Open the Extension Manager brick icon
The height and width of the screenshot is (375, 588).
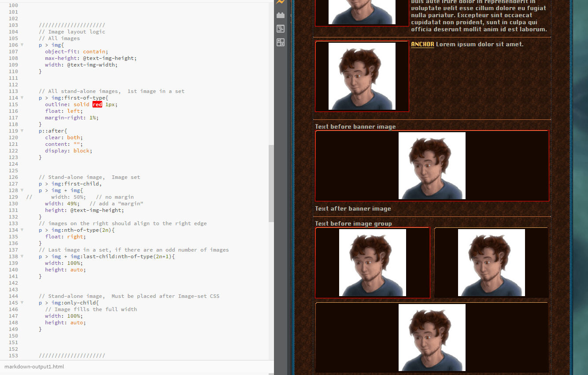point(281,15)
